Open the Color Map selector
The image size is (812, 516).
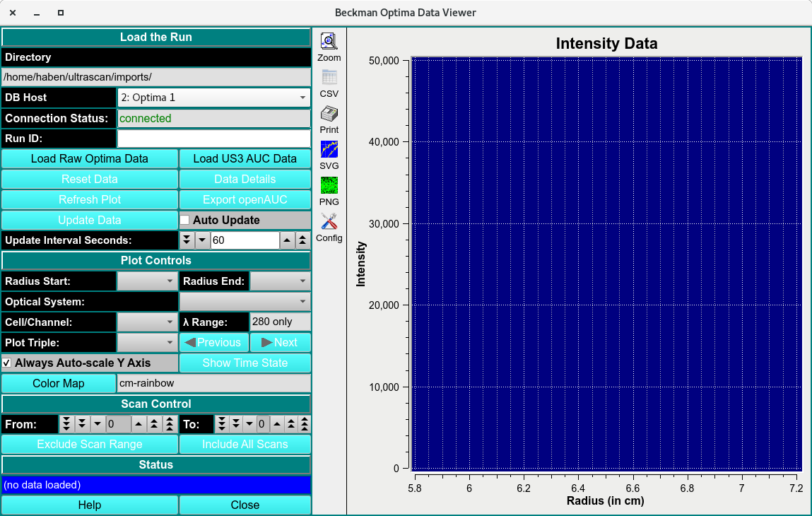click(59, 384)
